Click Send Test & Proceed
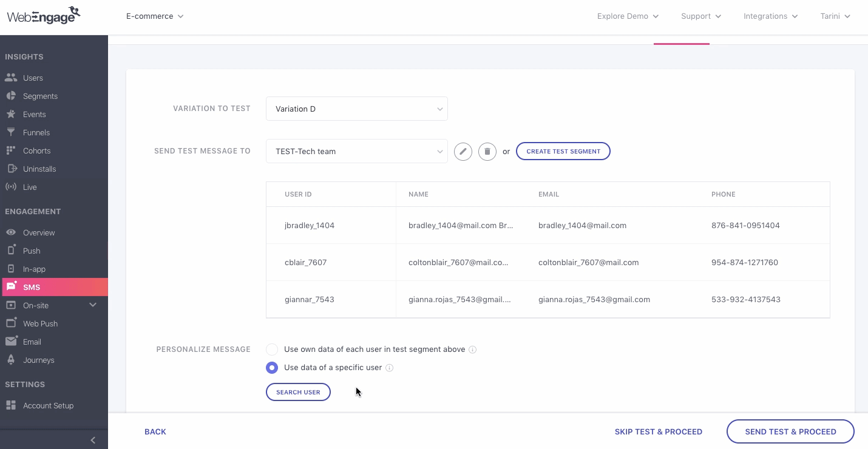The height and width of the screenshot is (449, 868). pos(790,432)
